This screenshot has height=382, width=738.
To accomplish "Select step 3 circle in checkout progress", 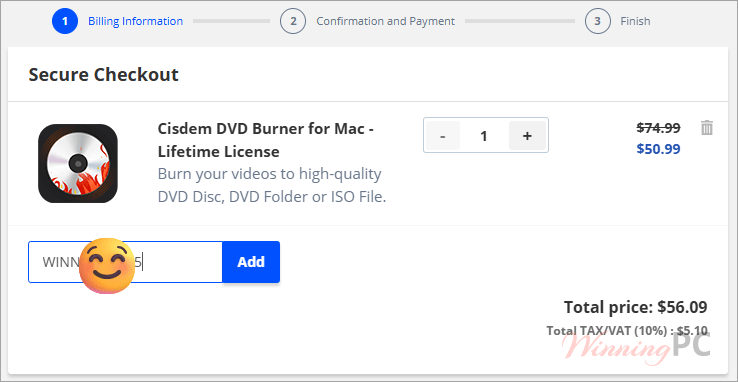I will tap(598, 21).
